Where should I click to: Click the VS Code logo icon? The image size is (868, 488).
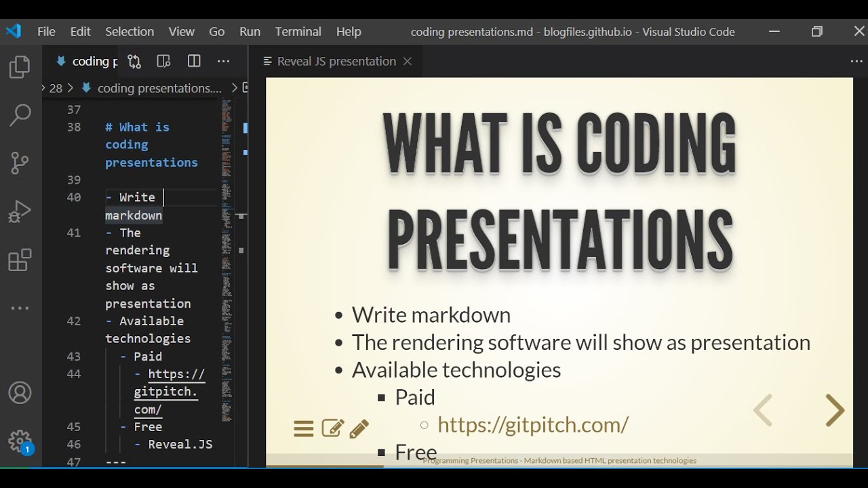click(14, 31)
